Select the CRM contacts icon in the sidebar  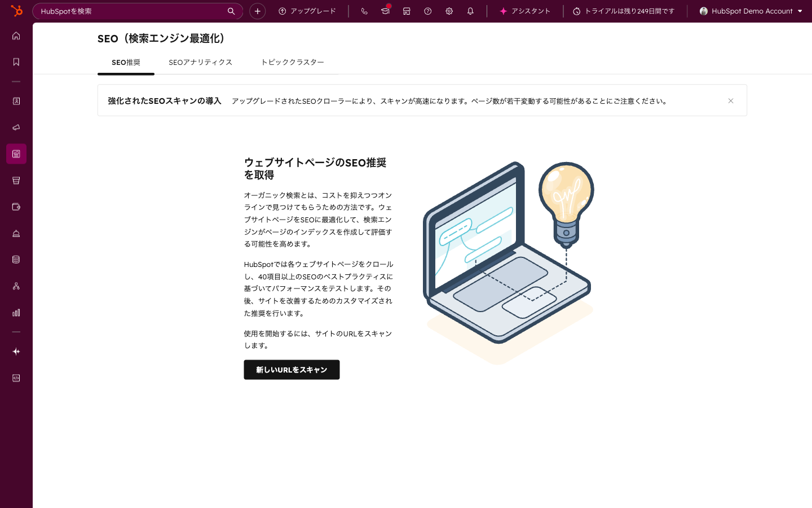pyautogui.click(x=16, y=101)
